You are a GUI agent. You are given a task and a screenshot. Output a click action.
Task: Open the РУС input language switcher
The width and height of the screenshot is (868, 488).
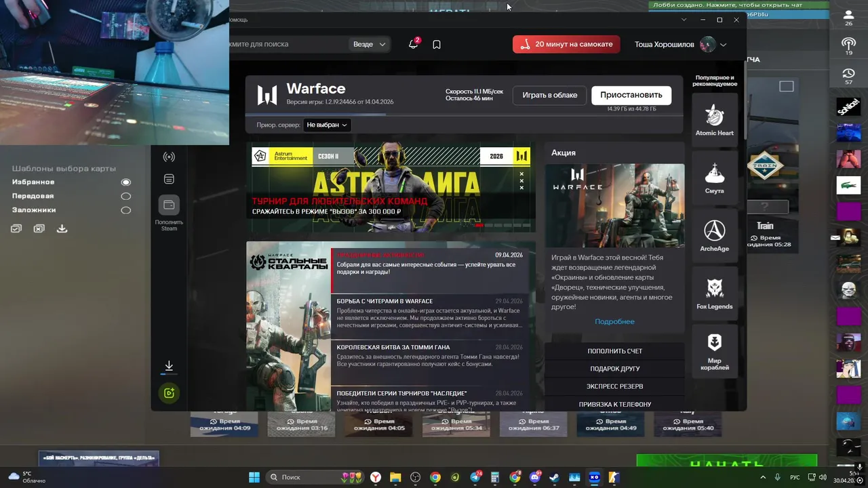(794, 477)
